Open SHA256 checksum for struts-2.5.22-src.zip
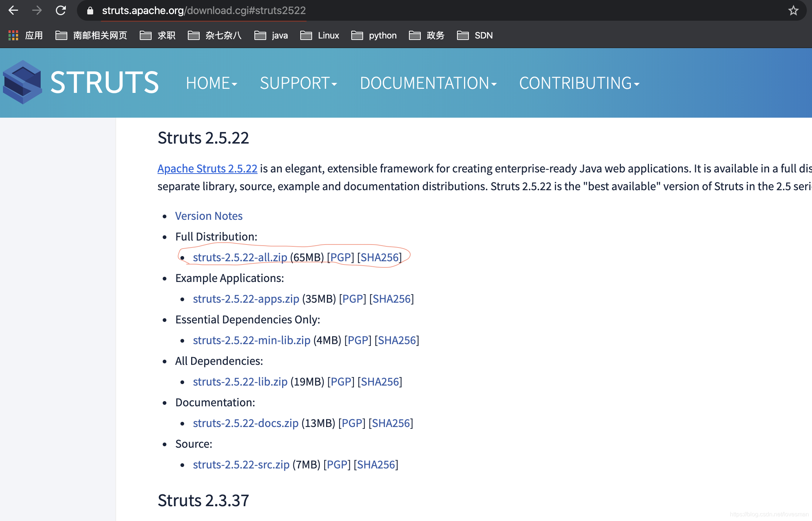The height and width of the screenshot is (521, 812). click(x=376, y=464)
